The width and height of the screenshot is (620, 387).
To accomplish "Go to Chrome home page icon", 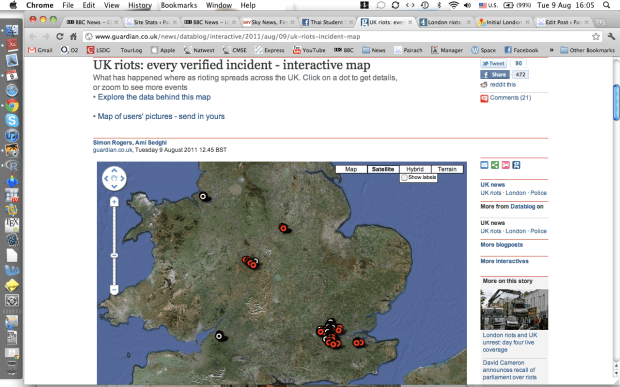I will pyautogui.click(x=73, y=36).
